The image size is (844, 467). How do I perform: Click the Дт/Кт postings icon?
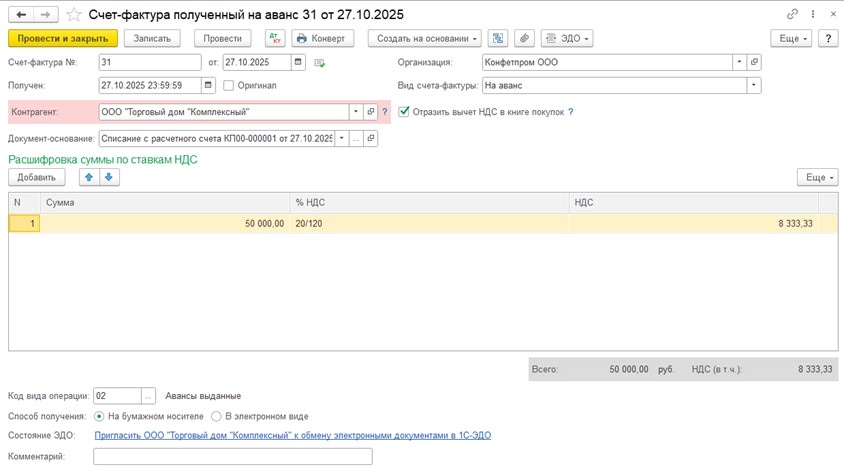coord(275,38)
